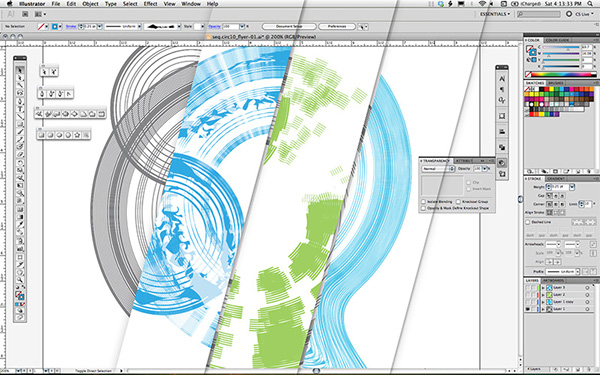Open the Character panel icon in dock
The width and height of the screenshot is (600, 375).
click(502, 79)
